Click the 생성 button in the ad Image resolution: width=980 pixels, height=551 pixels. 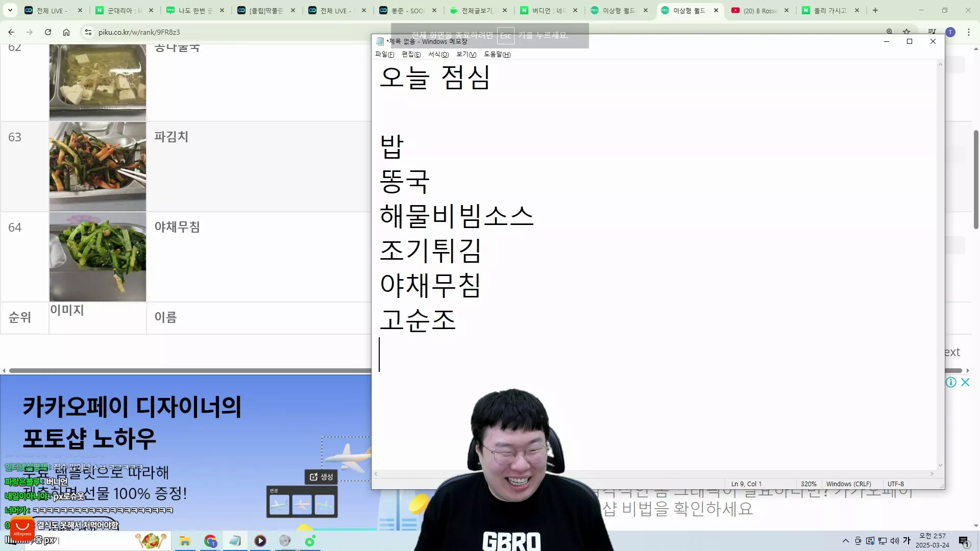point(321,477)
